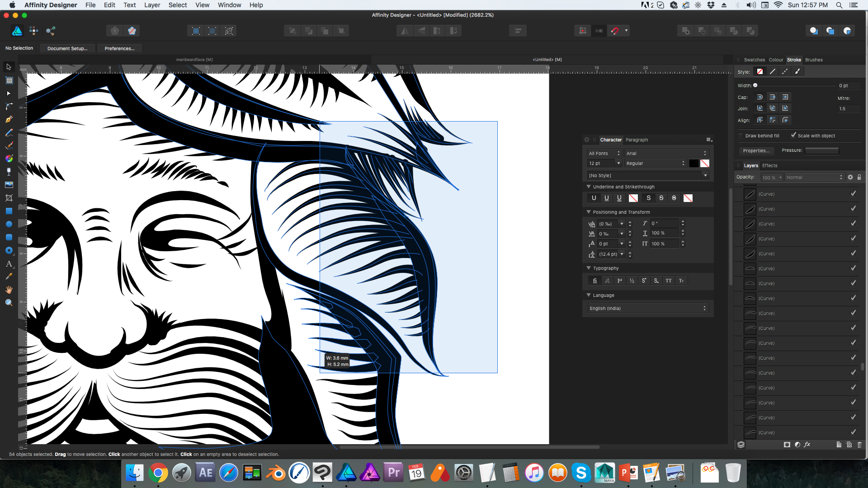Click the flip horizontal toolbar icon

click(x=405, y=31)
